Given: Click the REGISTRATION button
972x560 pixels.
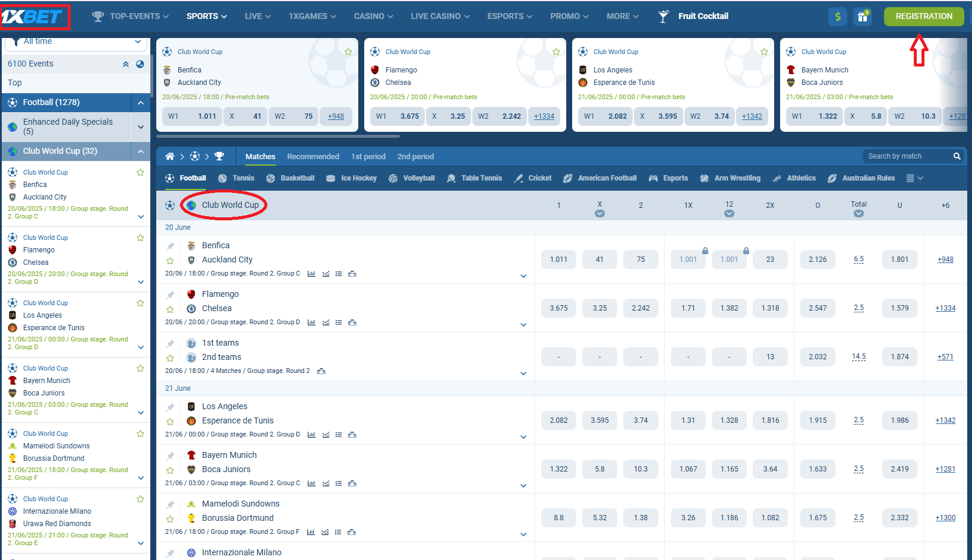Looking at the screenshot, I should click(924, 16).
